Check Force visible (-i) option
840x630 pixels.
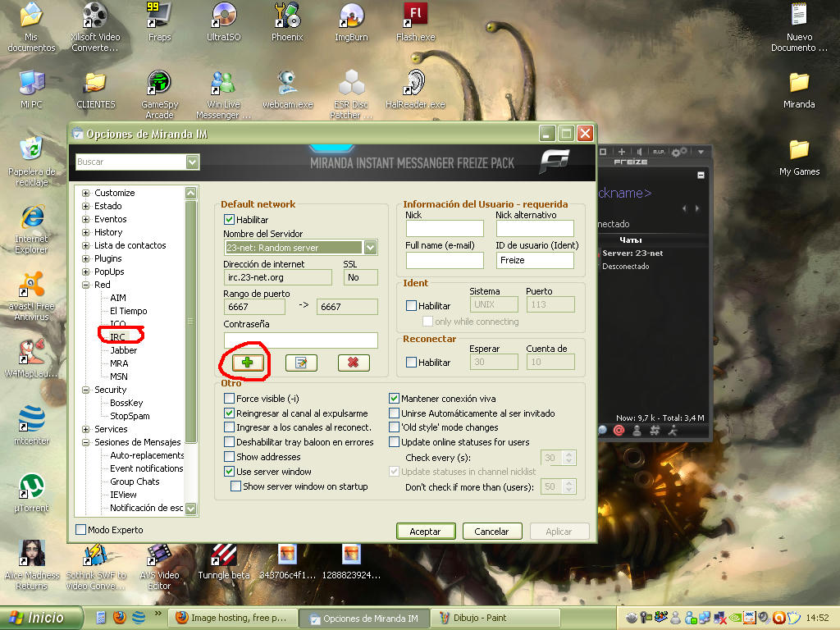coord(230,399)
